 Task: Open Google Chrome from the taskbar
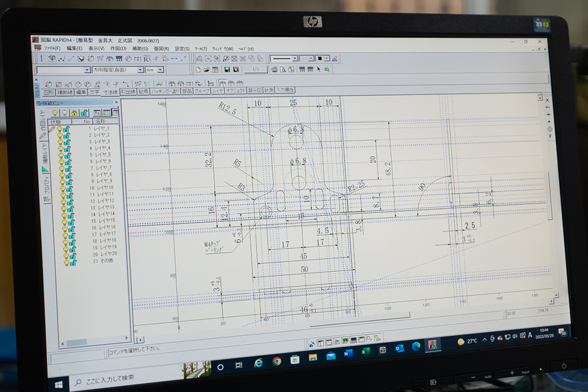pyautogui.click(x=277, y=361)
